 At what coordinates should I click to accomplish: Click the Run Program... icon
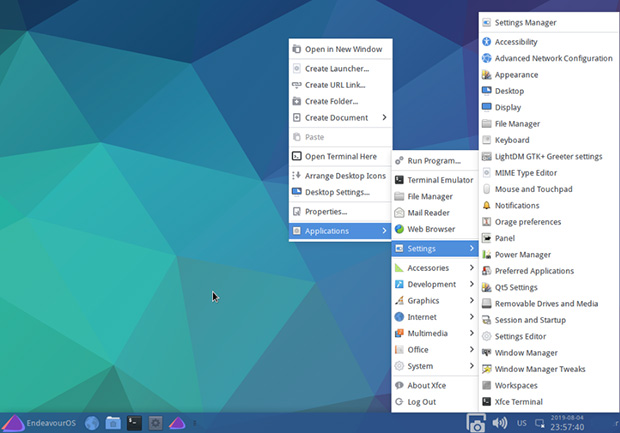[x=399, y=161]
